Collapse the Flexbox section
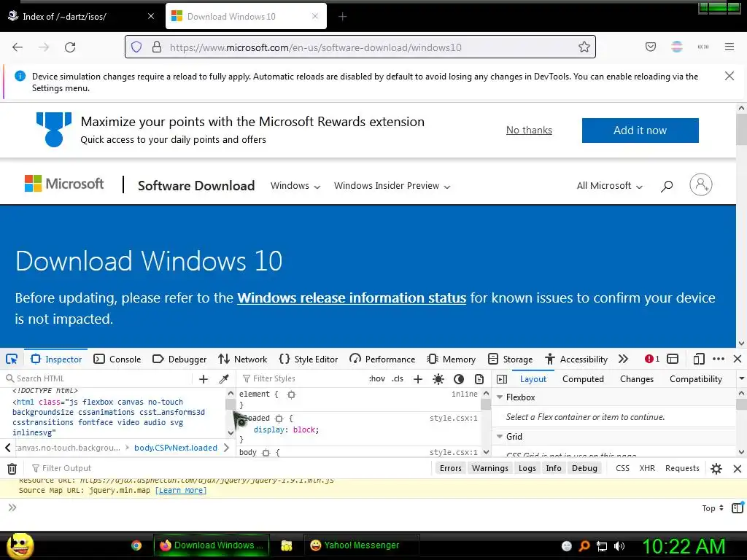 pos(500,397)
